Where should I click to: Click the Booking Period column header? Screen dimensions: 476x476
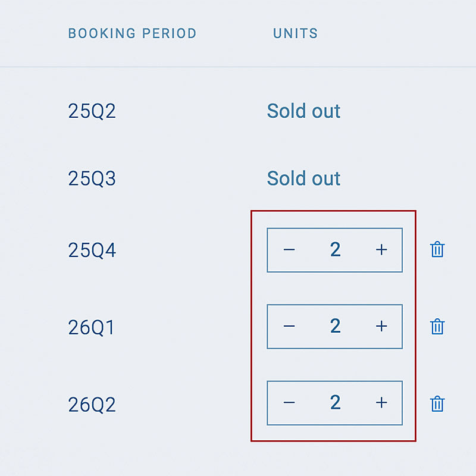(x=132, y=33)
